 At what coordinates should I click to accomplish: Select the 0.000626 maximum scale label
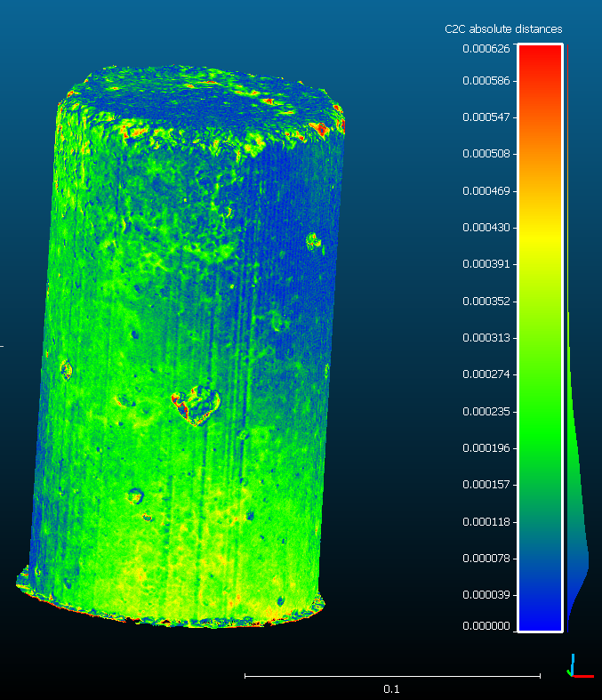pyautogui.click(x=486, y=48)
